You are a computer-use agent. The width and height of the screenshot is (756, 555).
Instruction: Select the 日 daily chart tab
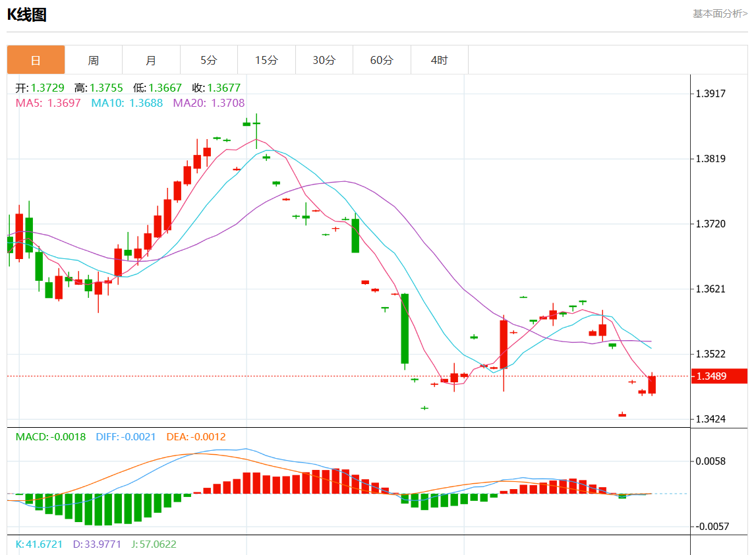[x=36, y=60]
